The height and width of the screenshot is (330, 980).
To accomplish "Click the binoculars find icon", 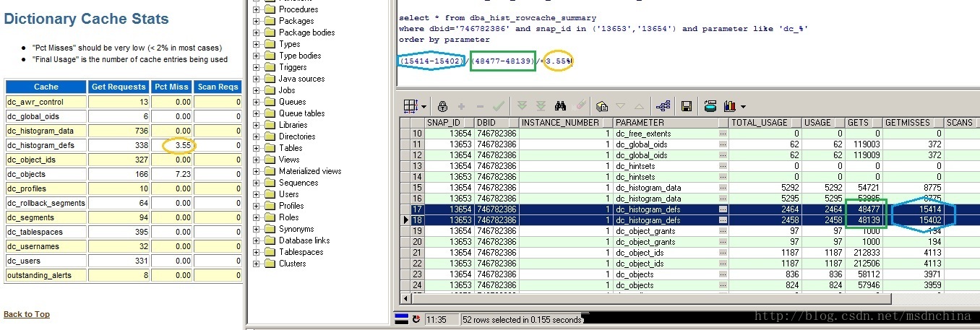I will (x=559, y=106).
